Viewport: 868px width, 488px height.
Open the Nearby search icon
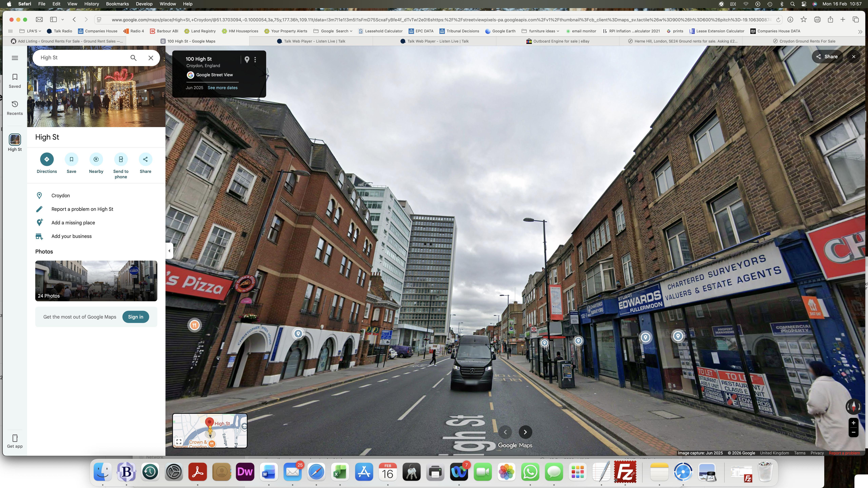[96, 159]
